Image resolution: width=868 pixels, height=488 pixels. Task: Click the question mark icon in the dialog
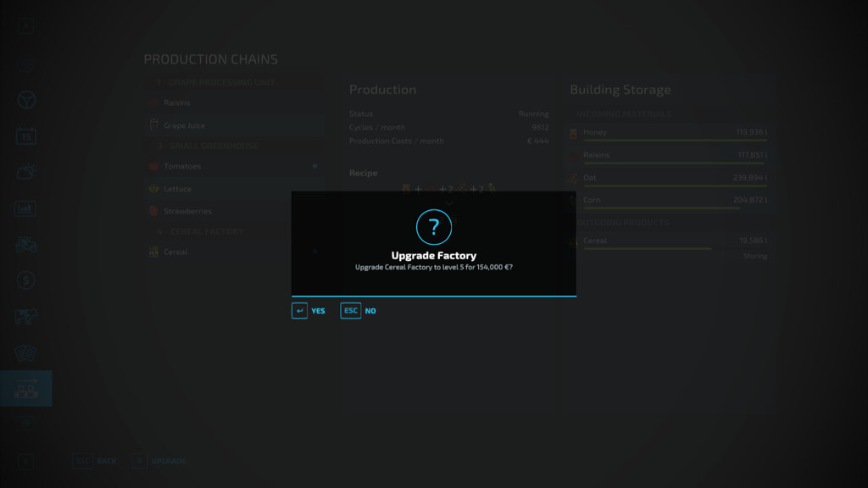click(x=434, y=227)
